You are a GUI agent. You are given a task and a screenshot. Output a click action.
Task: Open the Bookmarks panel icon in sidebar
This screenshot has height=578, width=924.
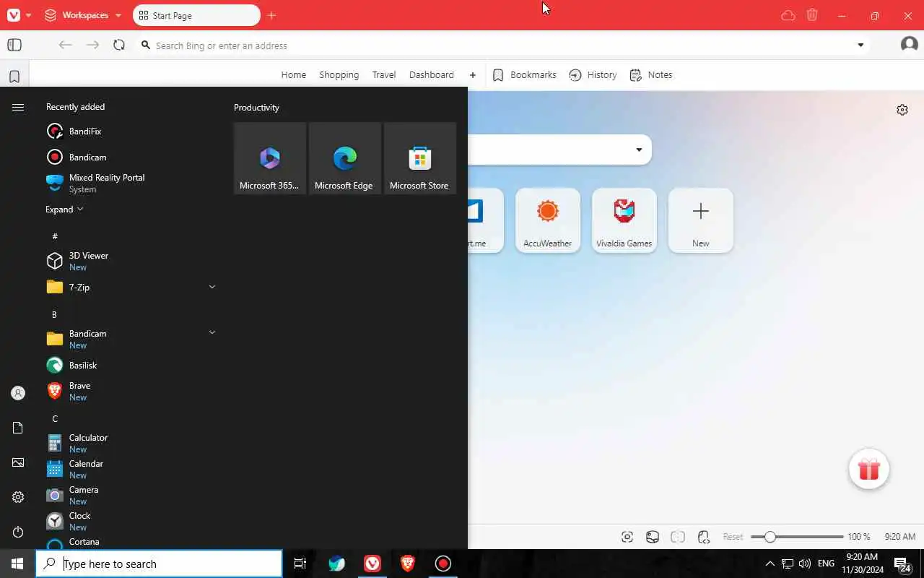coord(14,77)
